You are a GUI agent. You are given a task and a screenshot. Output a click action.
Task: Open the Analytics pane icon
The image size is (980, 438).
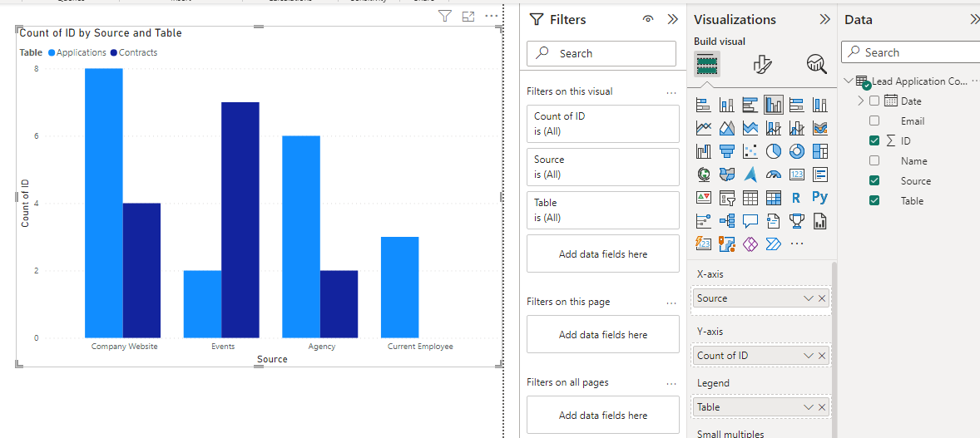(x=816, y=64)
